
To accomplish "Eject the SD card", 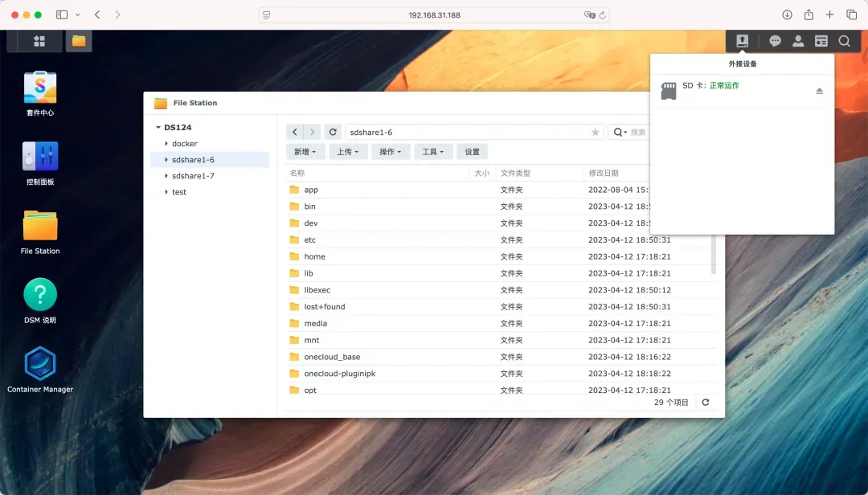I will click(819, 91).
